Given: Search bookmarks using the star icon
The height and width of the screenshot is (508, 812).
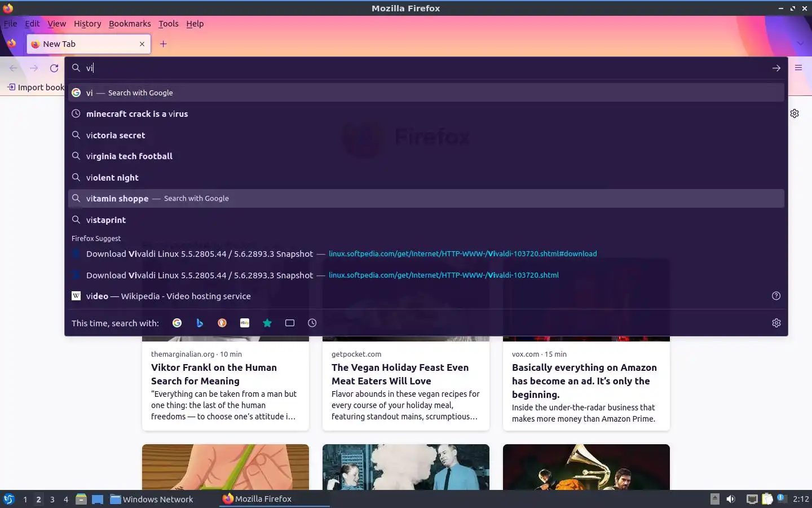Looking at the screenshot, I should click(267, 323).
